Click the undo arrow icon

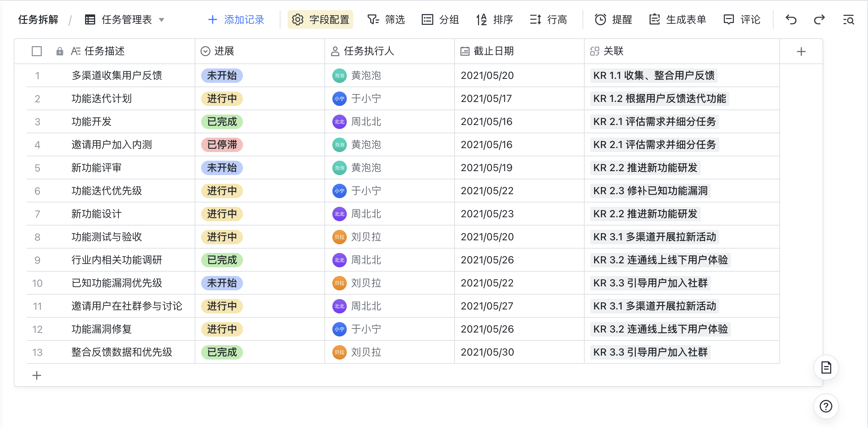[x=791, y=20]
